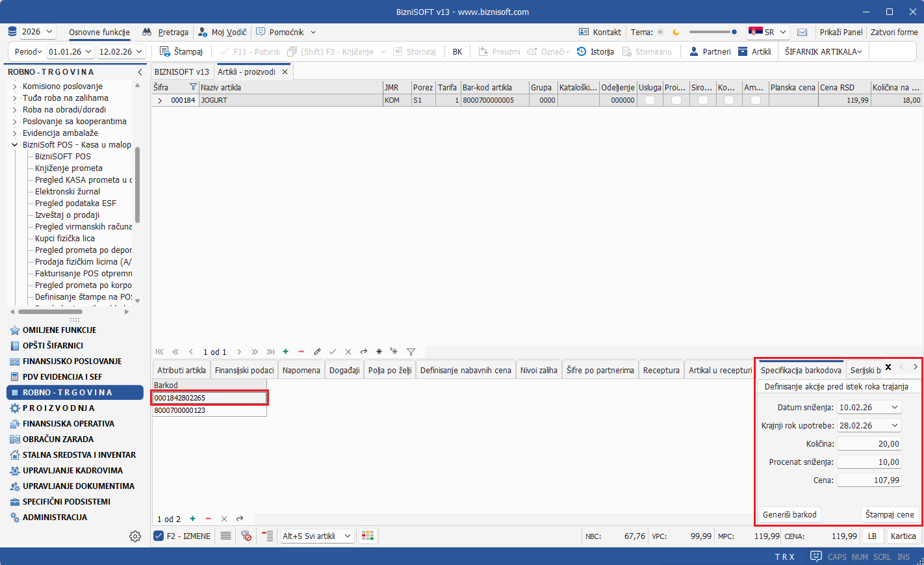Click the Procenat sniženja input field
Image resolution: width=924 pixels, height=565 pixels.
click(x=869, y=462)
